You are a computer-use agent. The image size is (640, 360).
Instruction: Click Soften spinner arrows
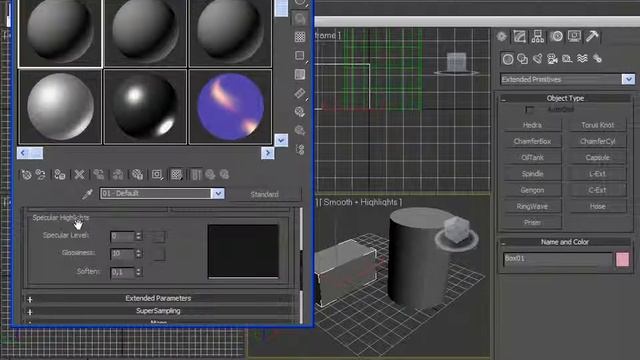click(139, 272)
